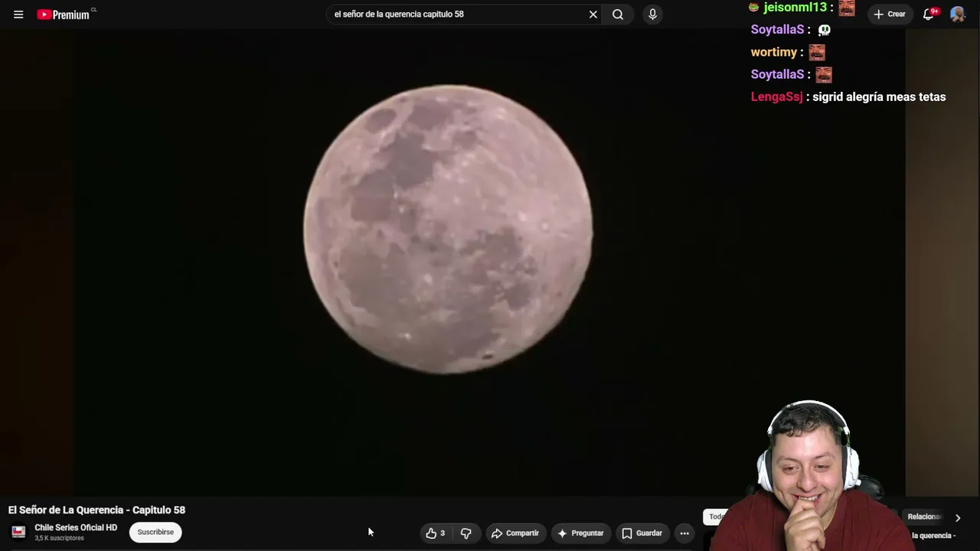Image resolution: width=980 pixels, height=551 pixels.
Task: Click the magnifier search button
Action: (x=618, y=15)
